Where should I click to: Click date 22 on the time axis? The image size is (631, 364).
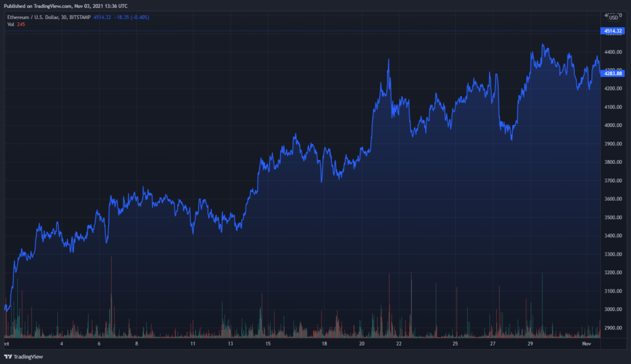(x=399, y=344)
